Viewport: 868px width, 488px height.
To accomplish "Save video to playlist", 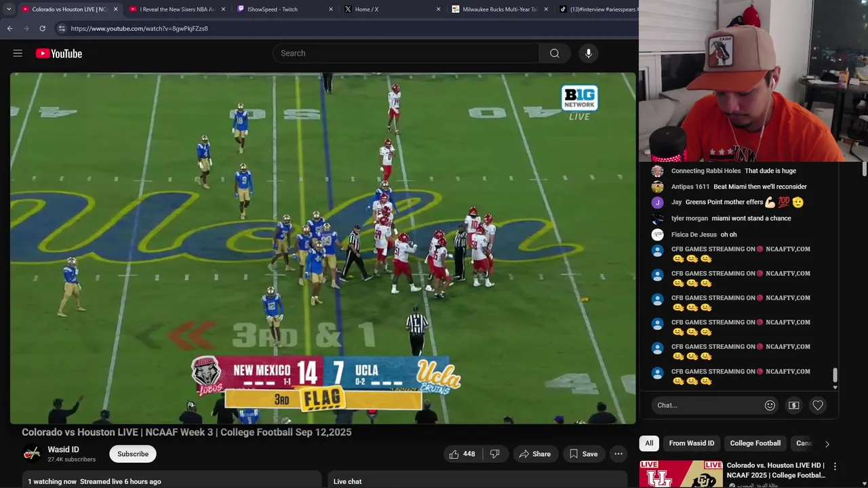I will point(583,454).
